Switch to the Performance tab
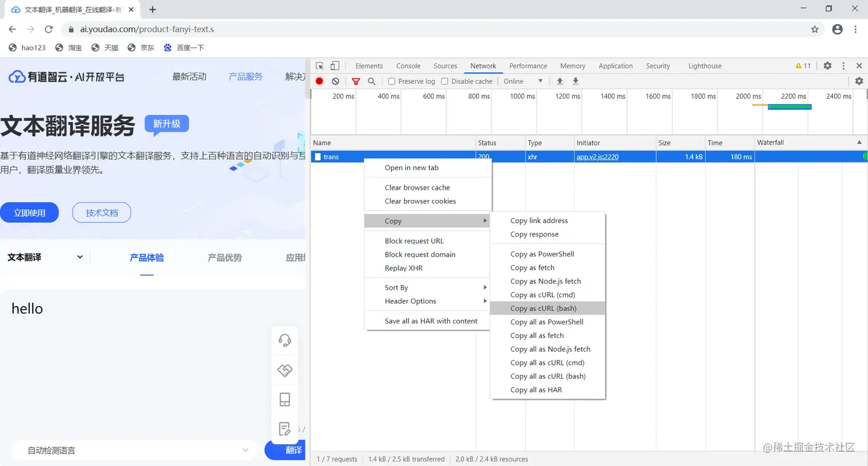 tap(528, 66)
